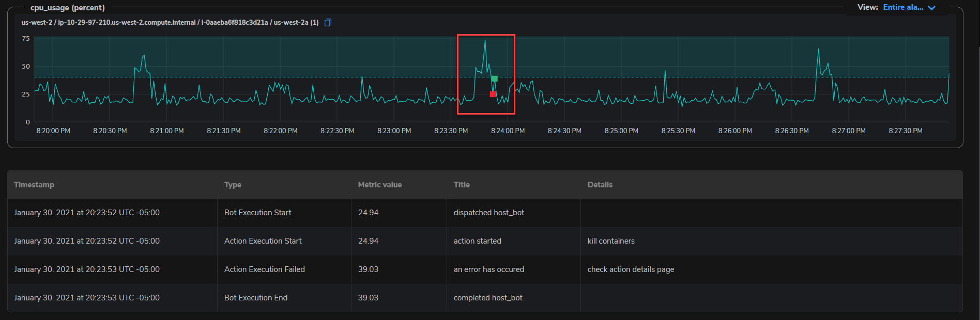Click the timestamp of the Action Execution Failed row
The height and width of the screenshot is (320, 980).
point(87,269)
